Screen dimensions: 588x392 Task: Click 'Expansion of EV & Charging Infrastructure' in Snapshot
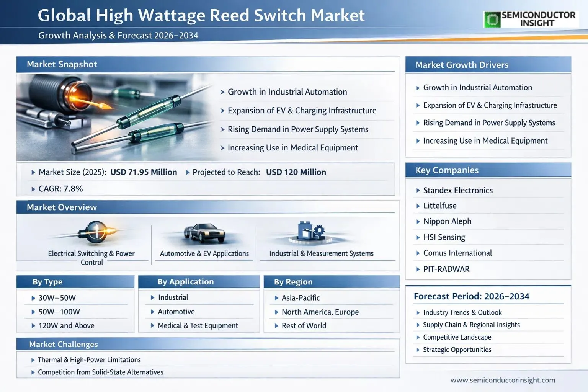coord(302,111)
